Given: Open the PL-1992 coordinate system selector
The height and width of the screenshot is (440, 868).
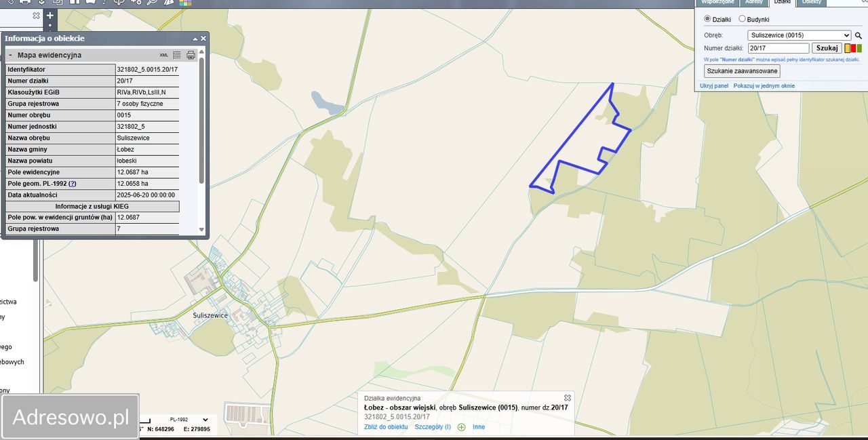Looking at the screenshot, I should (x=179, y=420).
